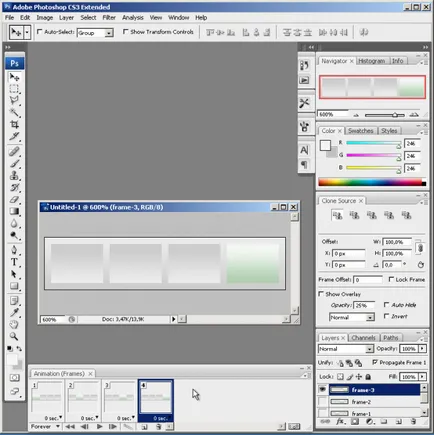This screenshot has width=434, height=435.
Task: Select the Horizontal Type tool
Action: pos(14,262)
